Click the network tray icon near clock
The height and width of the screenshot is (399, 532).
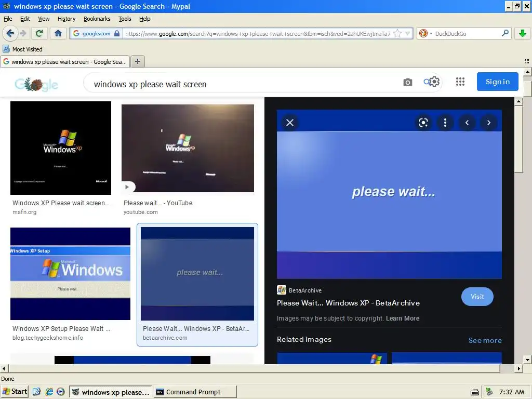489,392
